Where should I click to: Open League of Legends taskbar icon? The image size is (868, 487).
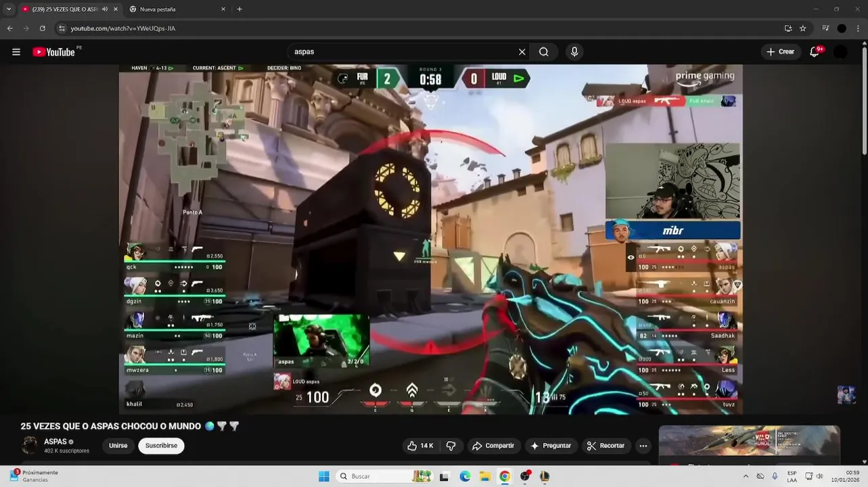[x=545, y=476]
